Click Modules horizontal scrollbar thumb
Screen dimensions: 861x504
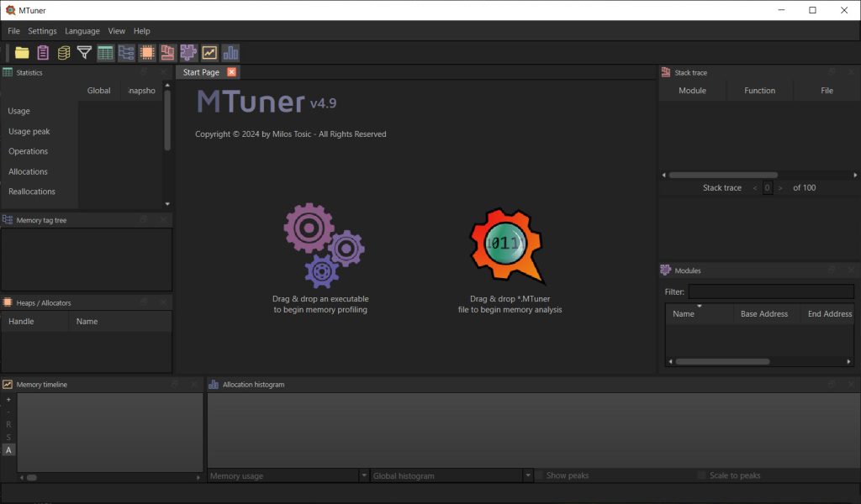pos(722,362)
